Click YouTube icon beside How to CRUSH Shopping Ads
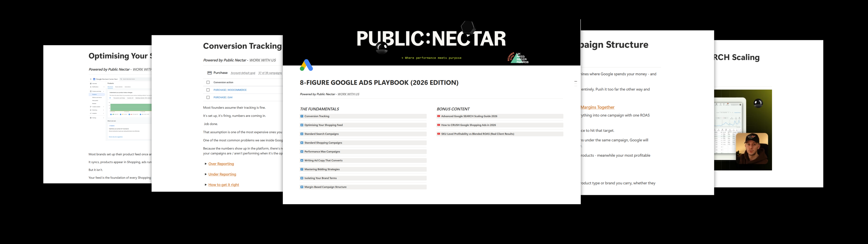 pyautogui.click(x=438, y=125)
